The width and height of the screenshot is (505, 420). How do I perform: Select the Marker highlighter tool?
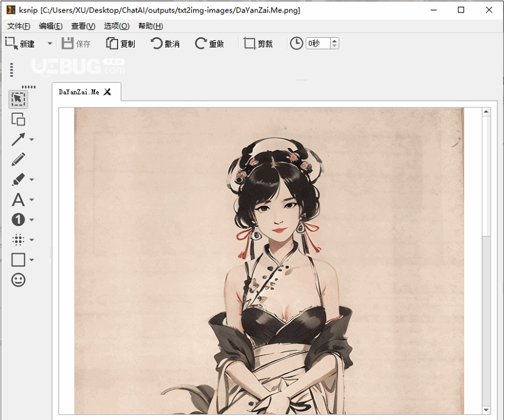(x=18, y=179)
